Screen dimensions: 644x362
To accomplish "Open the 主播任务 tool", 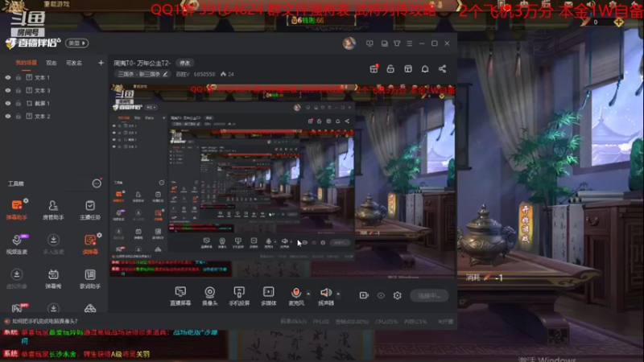I will pos(90,209).
